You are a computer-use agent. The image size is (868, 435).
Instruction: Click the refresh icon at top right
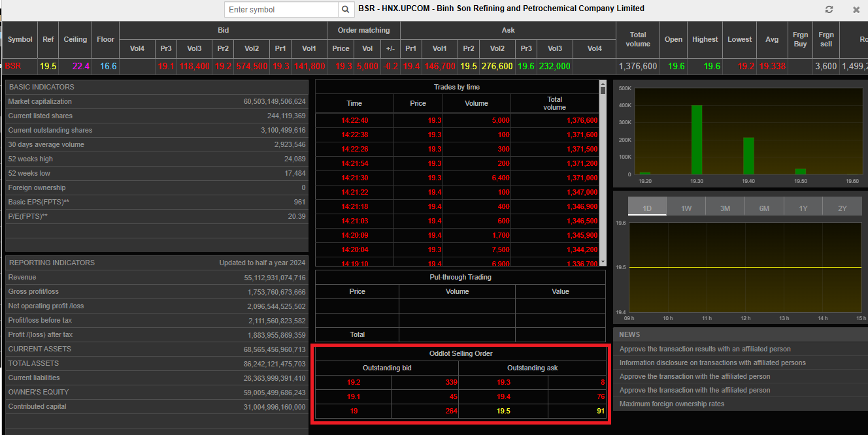(829, 10)
